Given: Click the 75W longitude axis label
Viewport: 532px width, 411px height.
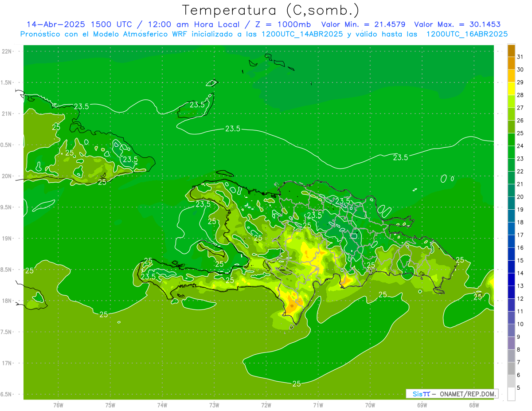Looking at the screenshot, I should 110,405.
